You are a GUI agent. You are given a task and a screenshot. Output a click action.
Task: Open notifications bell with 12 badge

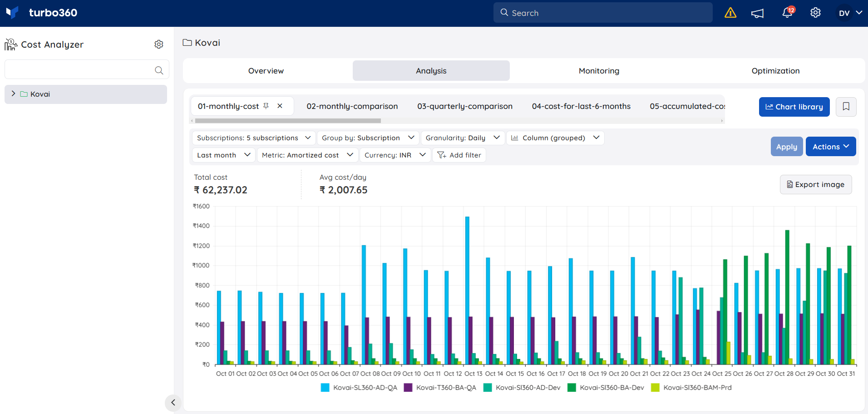788,13
